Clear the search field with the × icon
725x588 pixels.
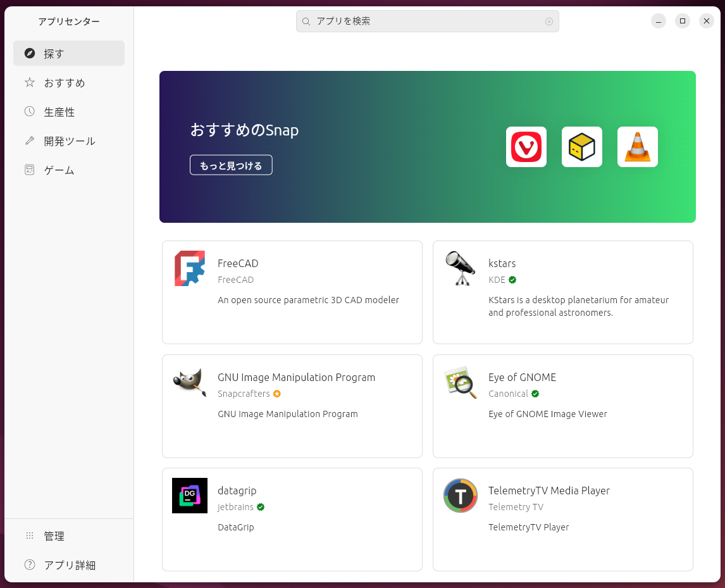pos(549,21)
